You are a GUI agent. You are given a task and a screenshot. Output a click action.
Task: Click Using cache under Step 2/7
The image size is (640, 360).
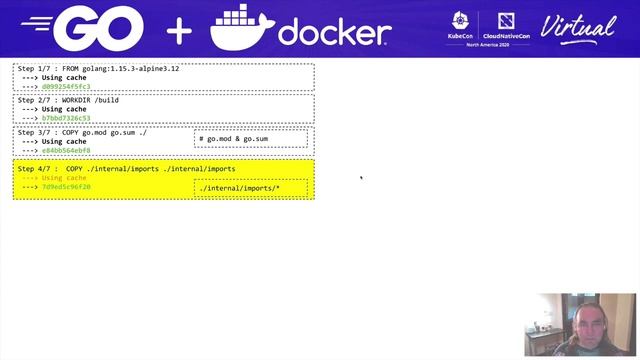[x=64, y=109]
